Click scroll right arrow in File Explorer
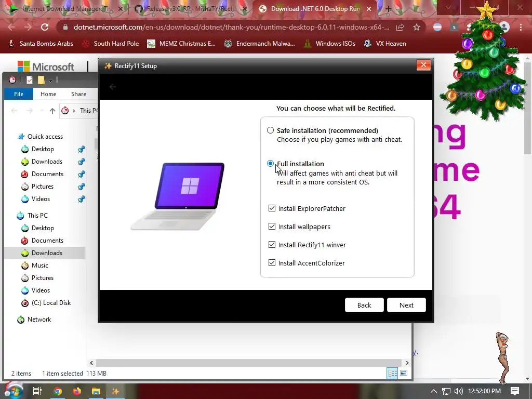This screenshot has width=532, height=399. (x=407, y=363)
